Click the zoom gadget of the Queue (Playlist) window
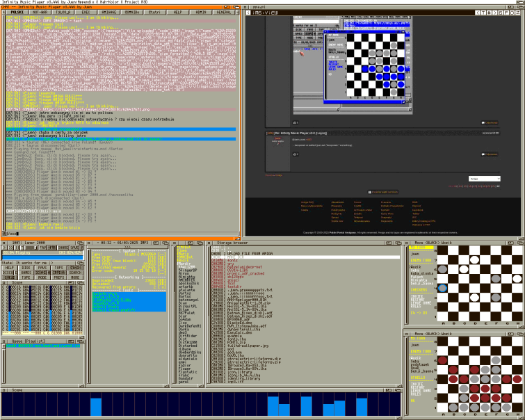Image resolution: width=525 pixels, height=420 pixels. pyautogui.click(x=71, y=341)
